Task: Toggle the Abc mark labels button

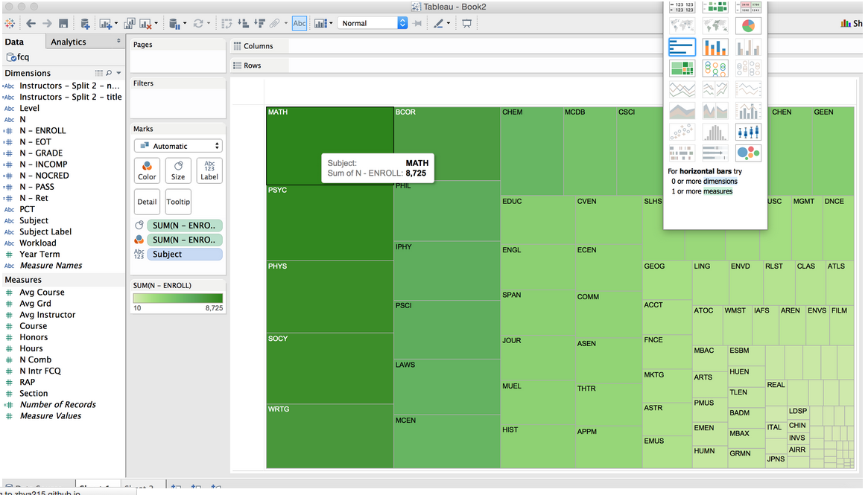Action: [x=300, y=24]
